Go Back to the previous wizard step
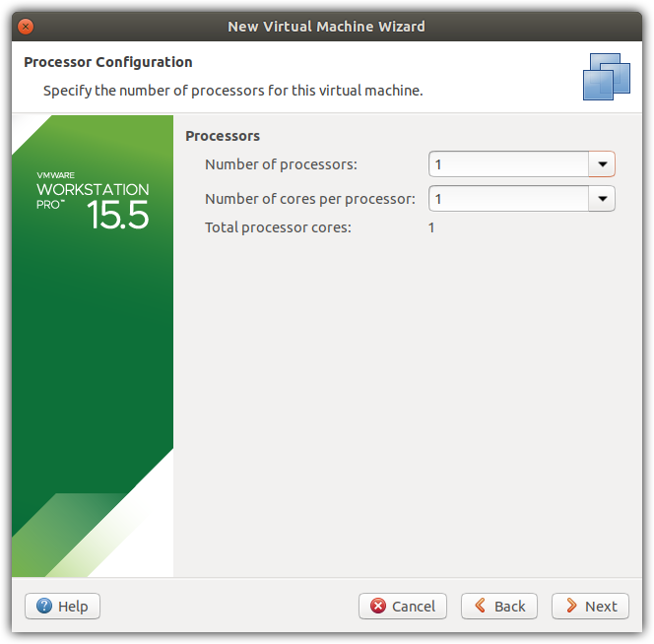Image resolution: width=654 pixels, height=644 pixels. coord(499,606)
